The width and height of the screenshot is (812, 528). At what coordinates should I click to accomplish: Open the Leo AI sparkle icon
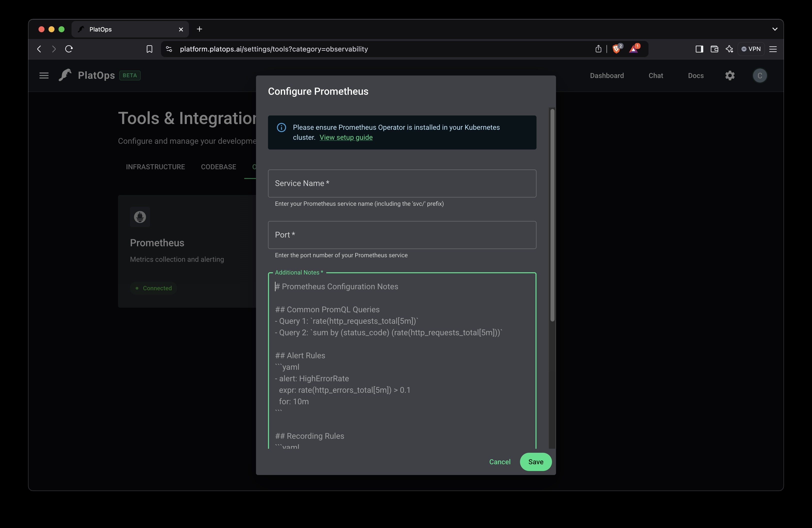[729, 49]
